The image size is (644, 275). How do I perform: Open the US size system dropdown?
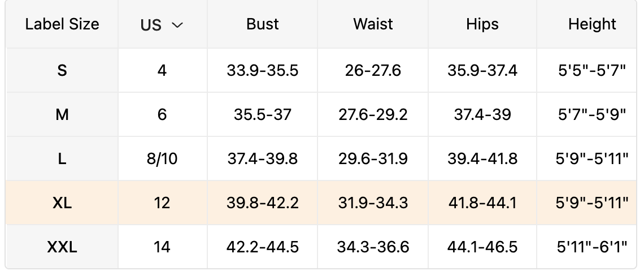click(x=162, y=25)
